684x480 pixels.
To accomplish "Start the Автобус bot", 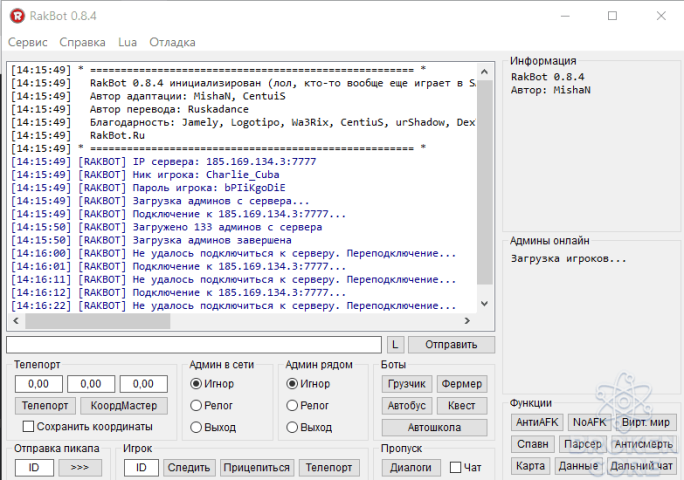I will 407,406.
